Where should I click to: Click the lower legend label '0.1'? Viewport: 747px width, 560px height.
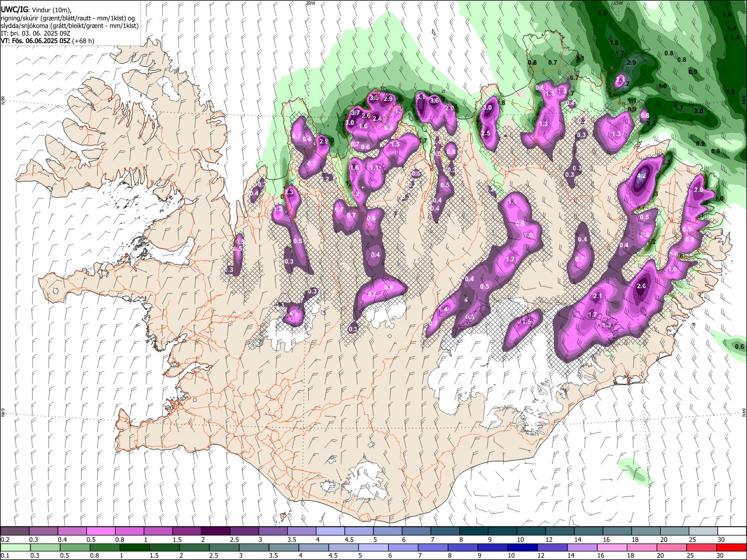point(4,556)
